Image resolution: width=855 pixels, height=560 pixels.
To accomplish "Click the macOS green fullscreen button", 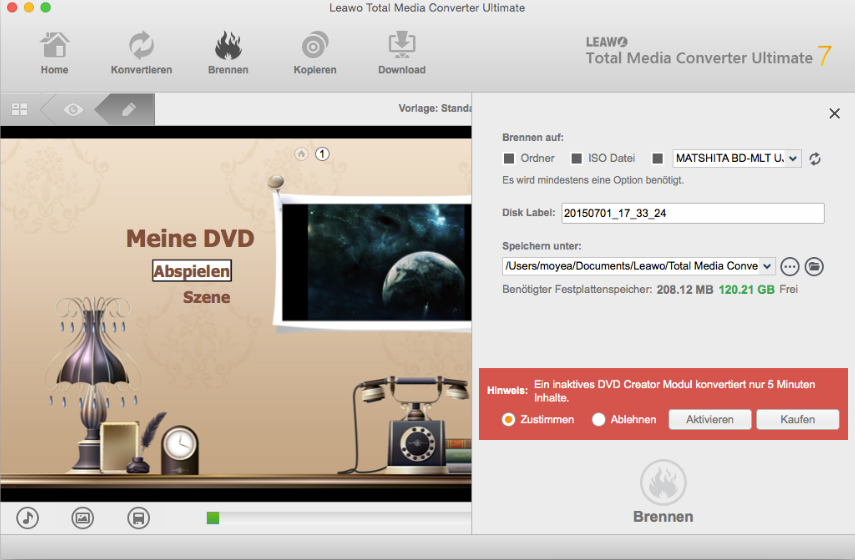I will pyautogui.click(x=46, y=7).
